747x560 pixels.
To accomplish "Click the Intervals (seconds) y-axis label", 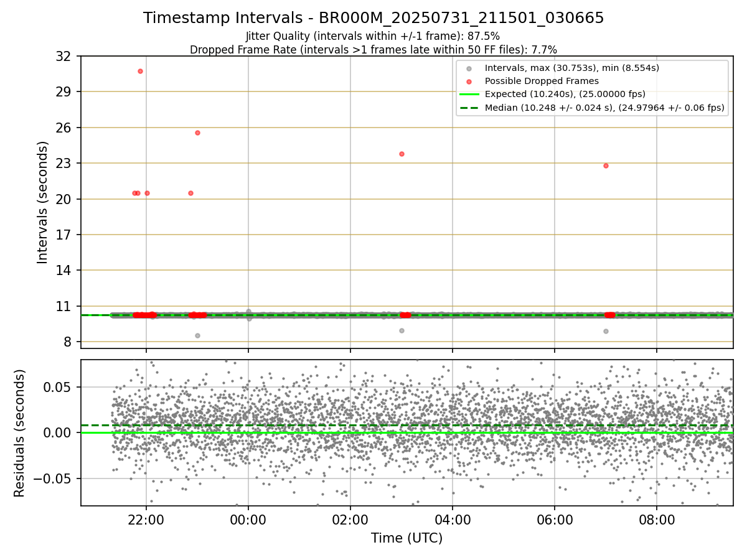I will point(42,202).
